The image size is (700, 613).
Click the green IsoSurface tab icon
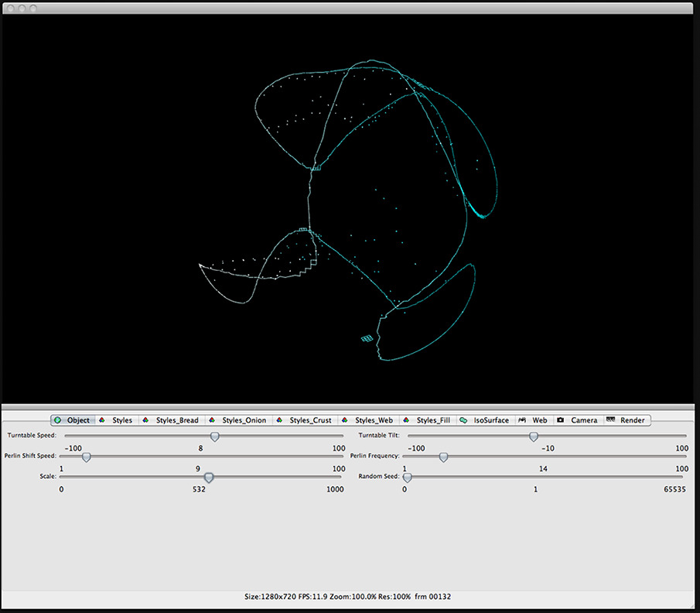[463, 420]
